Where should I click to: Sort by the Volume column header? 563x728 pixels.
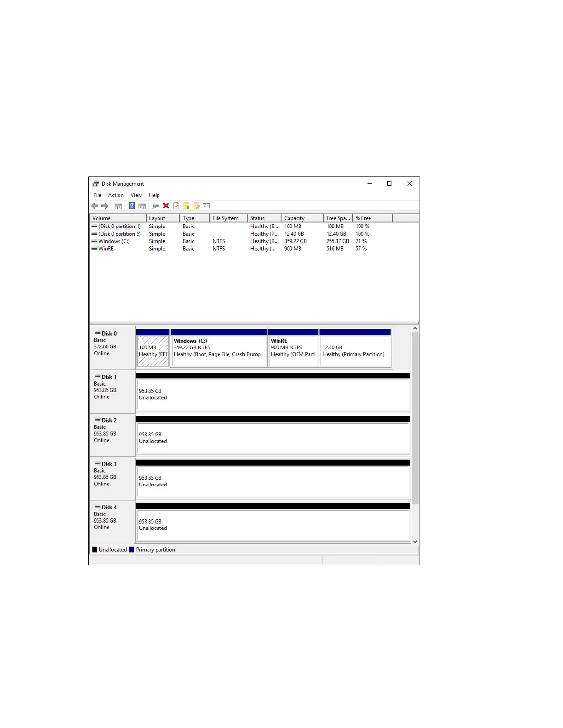[118, 218]
